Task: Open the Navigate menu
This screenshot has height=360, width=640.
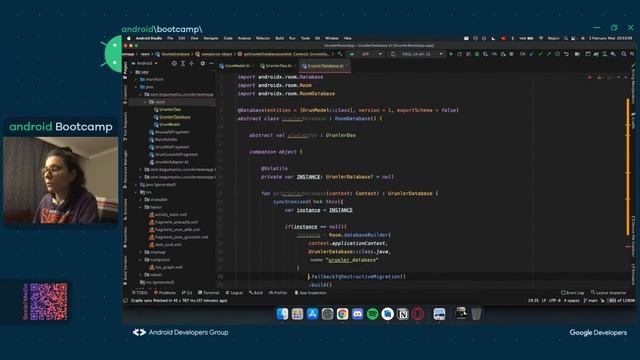Action: point(211,38)
